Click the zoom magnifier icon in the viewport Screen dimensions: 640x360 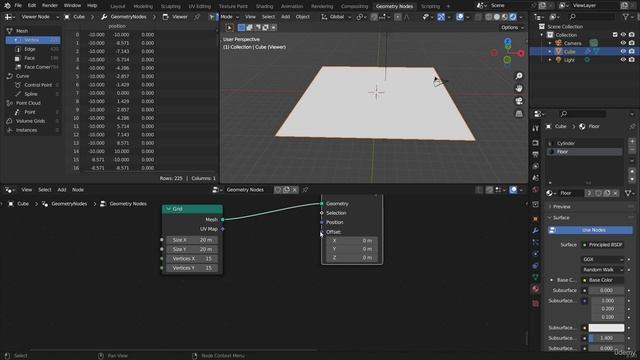pos(519,76)
